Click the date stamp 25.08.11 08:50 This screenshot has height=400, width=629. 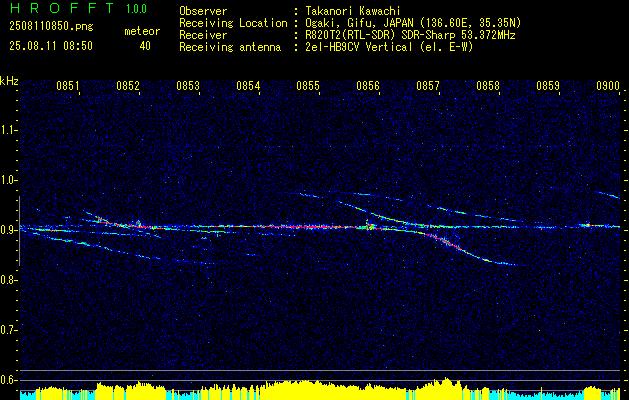tap(51, 46)
